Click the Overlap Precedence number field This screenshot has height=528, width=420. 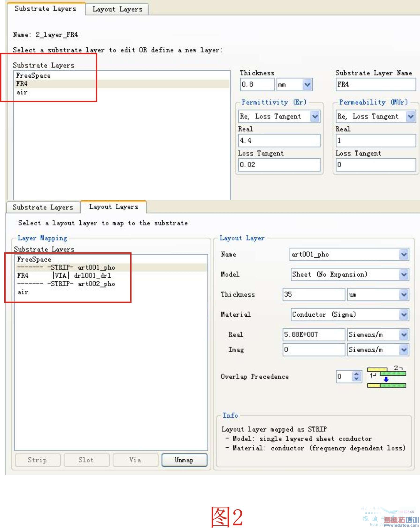click(x=344, y=376)
